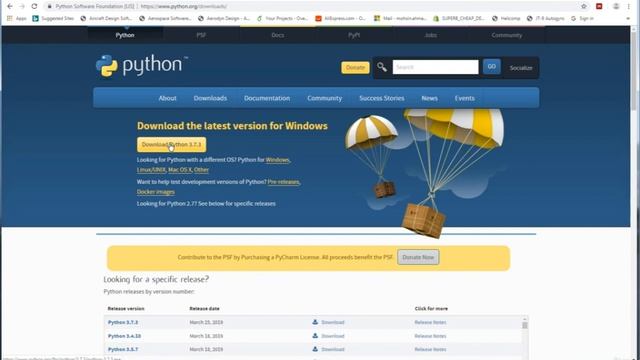Open the Chrome three-dot menu
Screen dimensions: 640x360
pyautogui.click(x=629, y=6)
